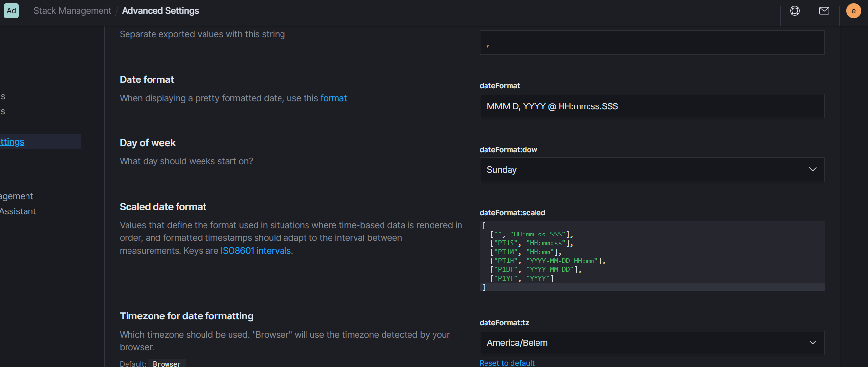Click the chevron arrow on America/Belem dropdown

[x=812, y=342]
